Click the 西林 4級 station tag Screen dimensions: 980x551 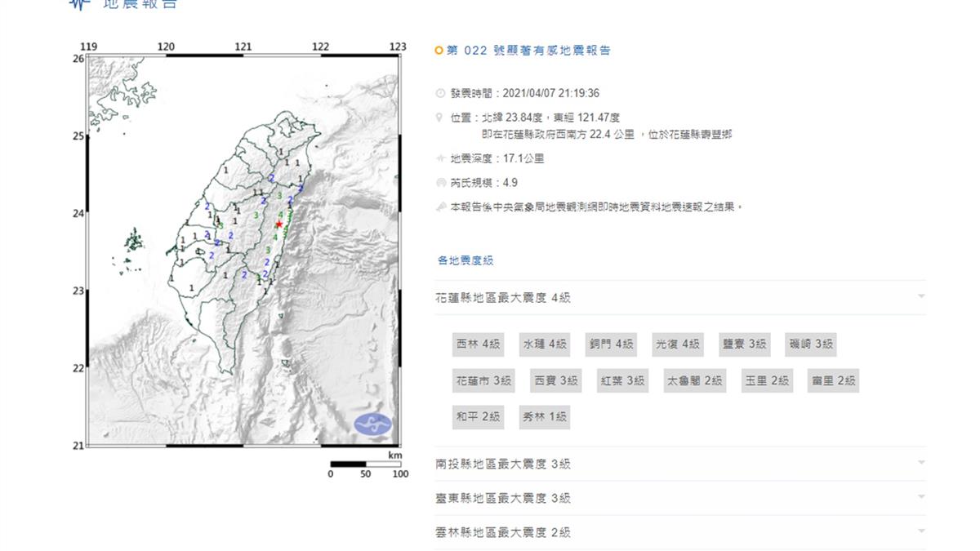tap(479, 344)
